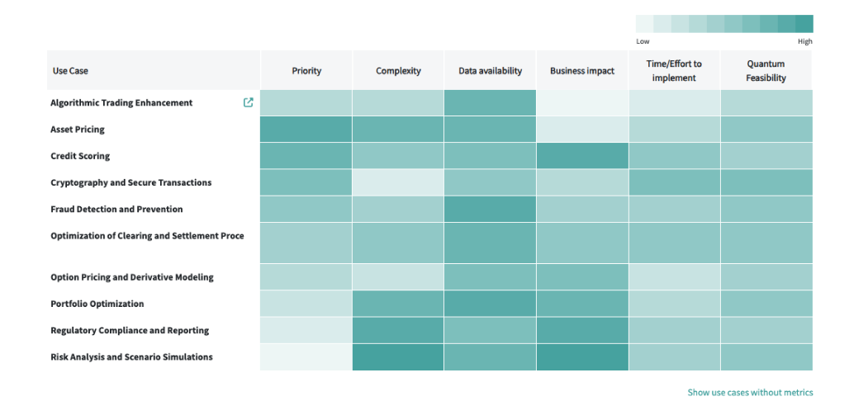Click the Time/Effort to implement header
The width and height of the screenshot is (868, 401).
click(674, 71)
